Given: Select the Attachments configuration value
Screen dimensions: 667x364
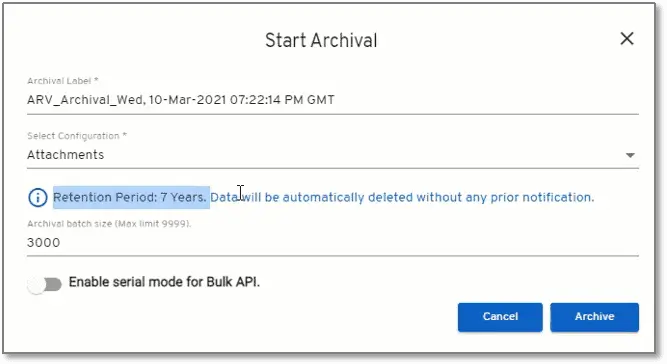Looking at the screenshot, I should (x=66, y=155).
